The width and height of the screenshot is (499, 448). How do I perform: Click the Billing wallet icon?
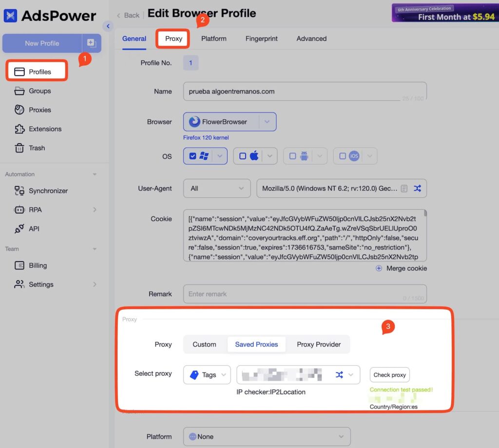coord(19,265)
